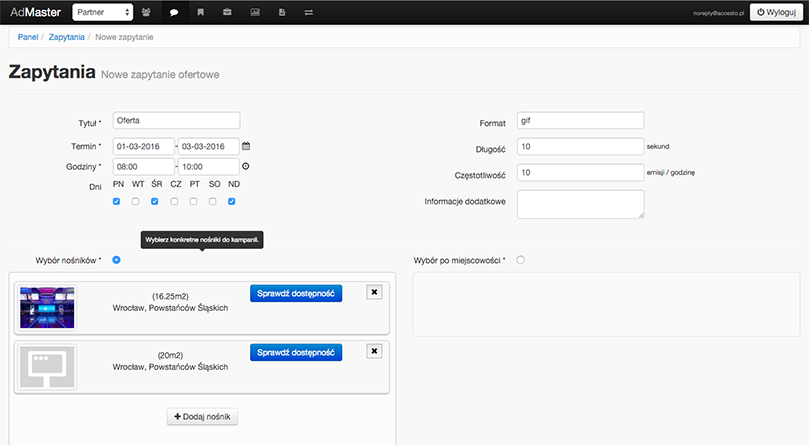809x445 pixels.
Task: Click the Częstotliwość input field
Action: coord(581,172)
